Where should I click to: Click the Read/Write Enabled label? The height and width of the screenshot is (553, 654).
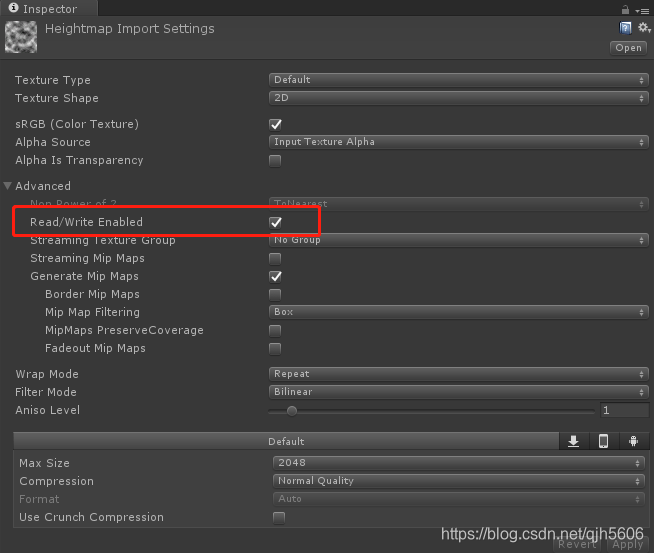click(x=86, y=222)
